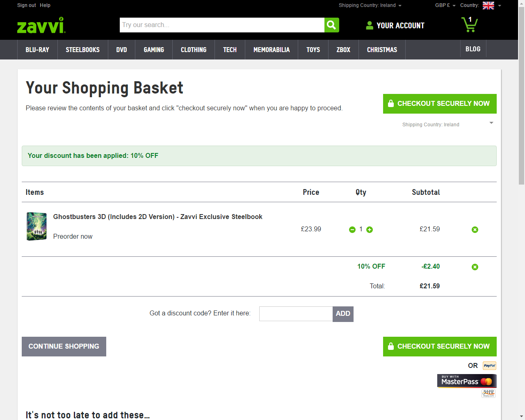Open the Blu-ray menu
The width and height of the screenshot is (525, 420).
click(37, 50)
